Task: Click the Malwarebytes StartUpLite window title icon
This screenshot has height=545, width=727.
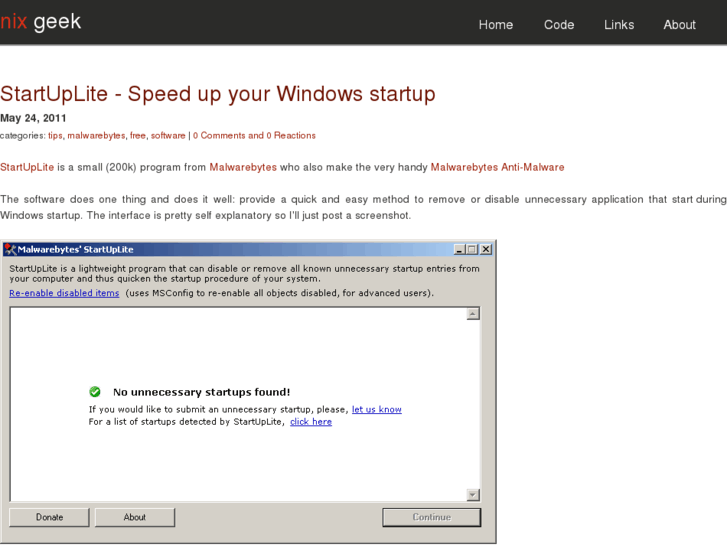Action: (x=10, y=249)
